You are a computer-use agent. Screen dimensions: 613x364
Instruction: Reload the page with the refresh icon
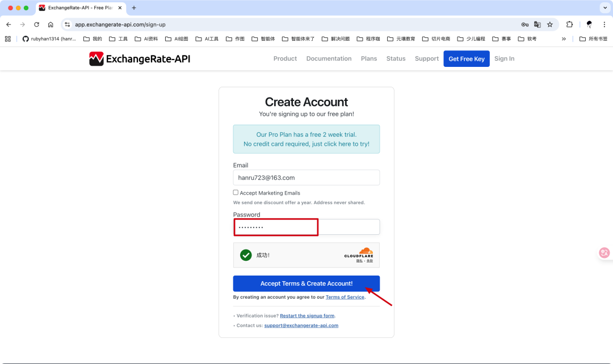pyautogui.click(x=36, y=24)
